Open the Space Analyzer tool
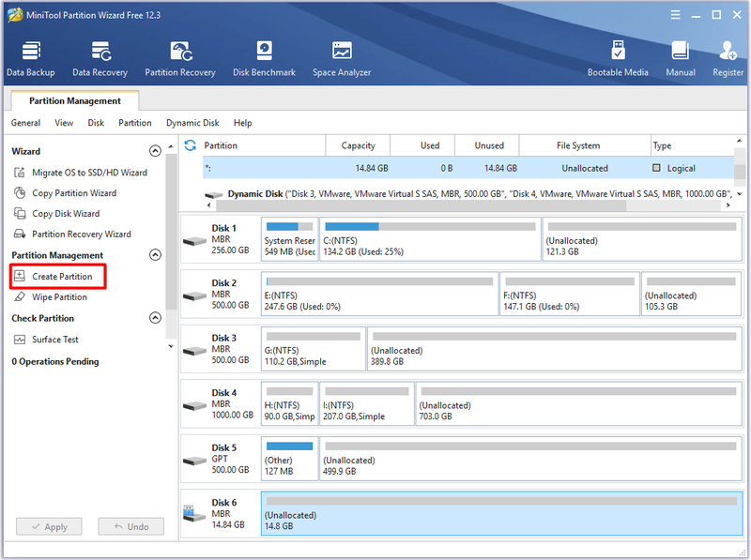Viewport: 751px width, 560px height. (x=342, y=59)
